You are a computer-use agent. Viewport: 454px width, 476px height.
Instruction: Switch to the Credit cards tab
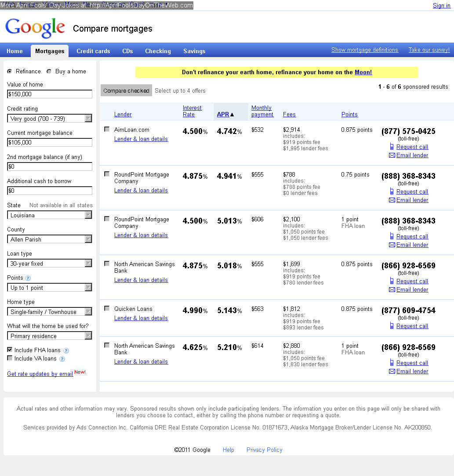pos(93,51)
